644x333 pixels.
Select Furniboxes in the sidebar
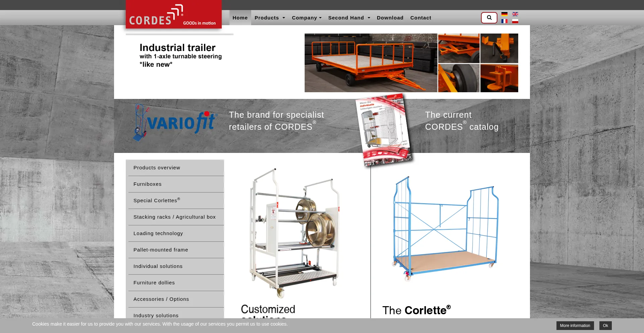coord(176,184)
